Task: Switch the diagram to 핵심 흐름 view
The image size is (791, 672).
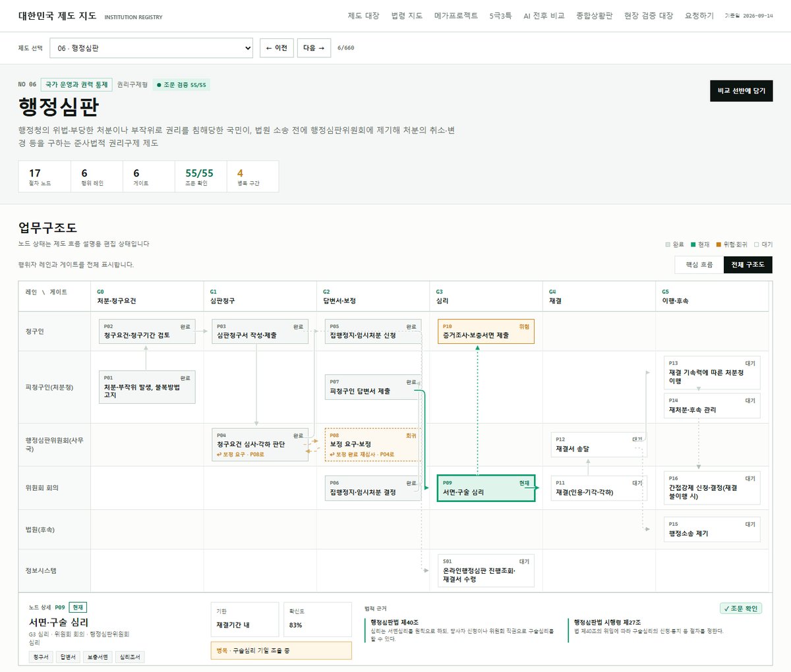Action: [699, 265]
